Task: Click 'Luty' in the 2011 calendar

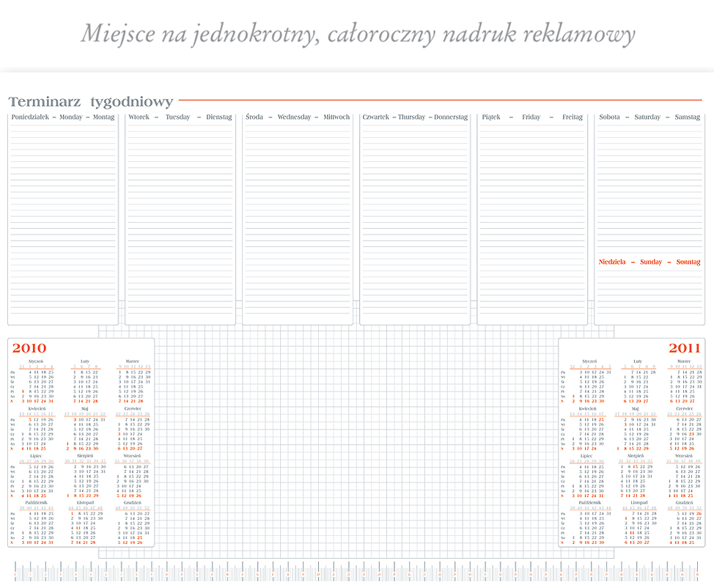Action: coord(638,361)
